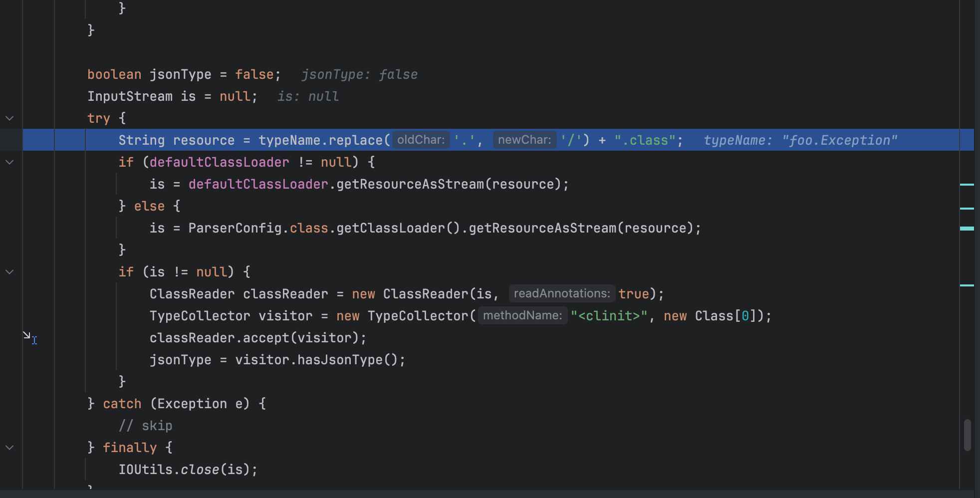
Task: Collapse the if defaultClassLoader block fold arrow
Action: tap(9, 162)
